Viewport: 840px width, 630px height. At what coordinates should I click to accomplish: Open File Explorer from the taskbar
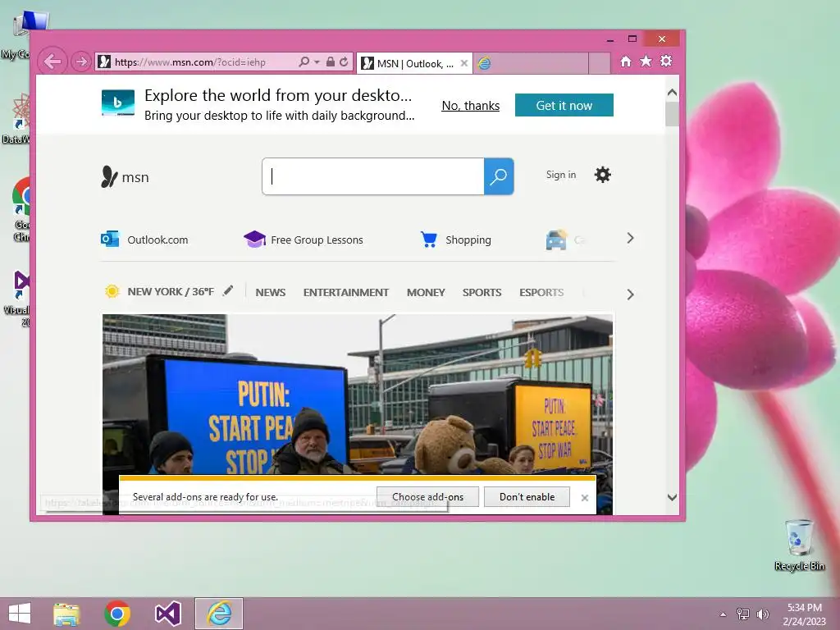tap(66, 614)
